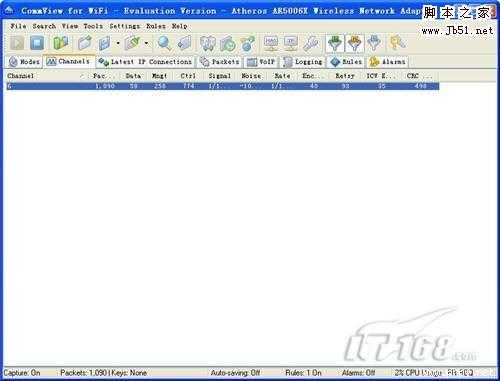Click the tag icon next to the magnifier
Viewport: 500px width, 381px height.
pos(184,43)
